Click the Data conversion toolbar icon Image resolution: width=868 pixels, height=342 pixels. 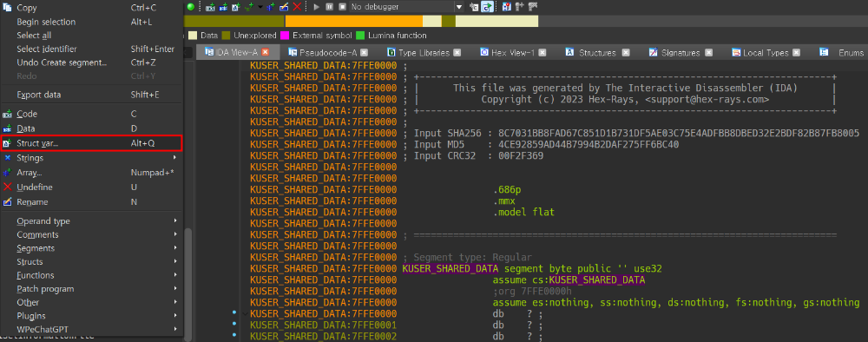point(224,7)
